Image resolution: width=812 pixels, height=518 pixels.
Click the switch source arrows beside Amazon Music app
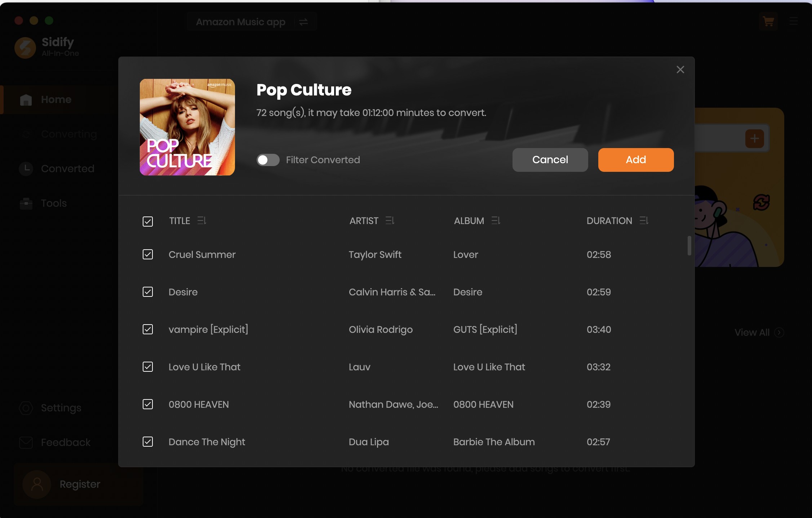point(303,22)
